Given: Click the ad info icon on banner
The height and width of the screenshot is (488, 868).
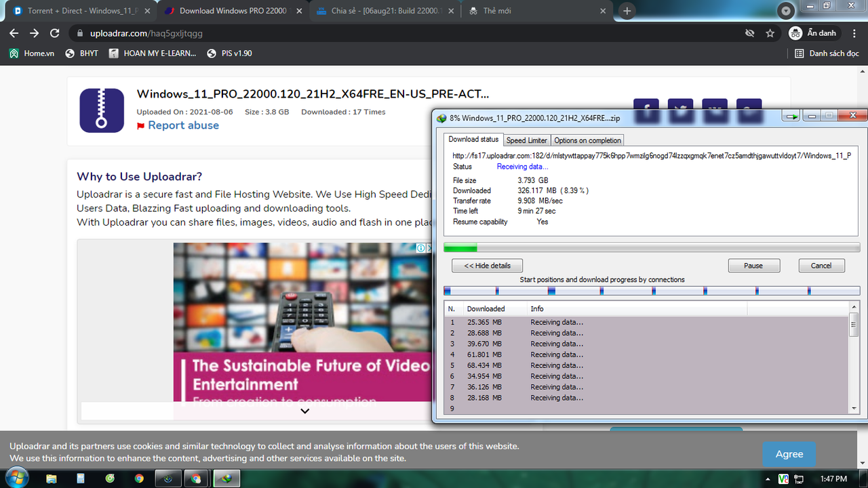Looking at the screenshot, I should point(420,248).
